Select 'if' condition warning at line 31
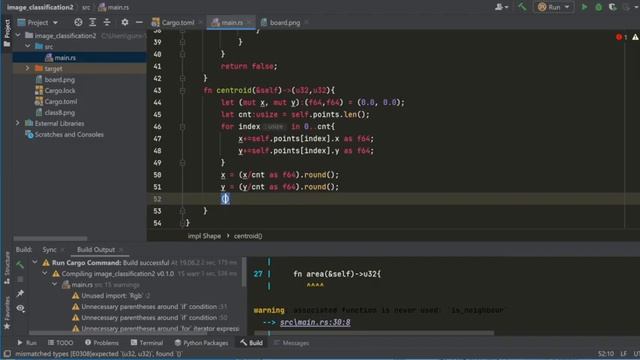 150,307
